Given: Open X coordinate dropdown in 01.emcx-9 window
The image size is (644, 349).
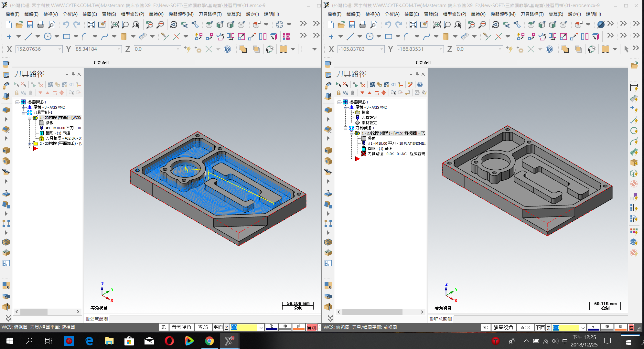Looking at the screenshot, I should pyautogui.click(x=59, y=49).
